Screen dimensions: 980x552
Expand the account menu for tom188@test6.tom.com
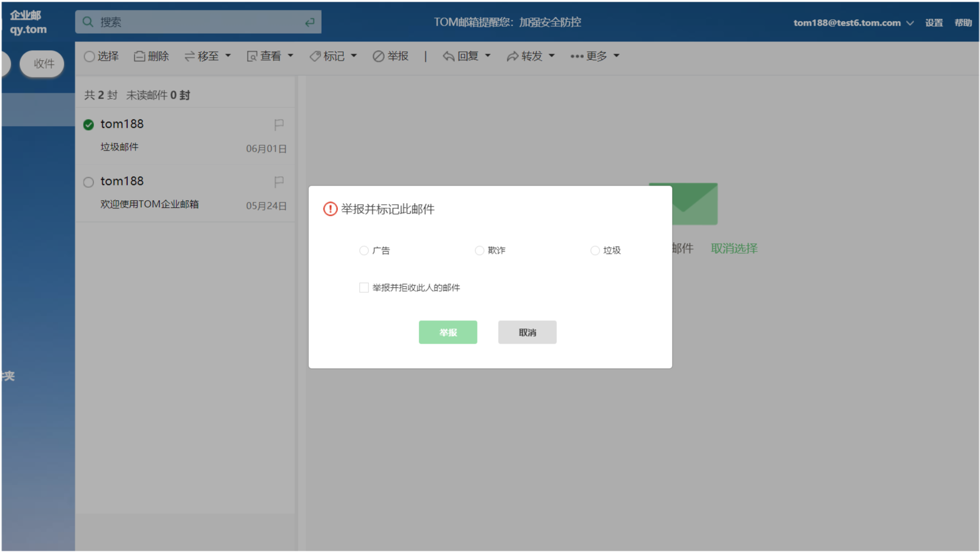pyautogui.click(x=910, y=23)
